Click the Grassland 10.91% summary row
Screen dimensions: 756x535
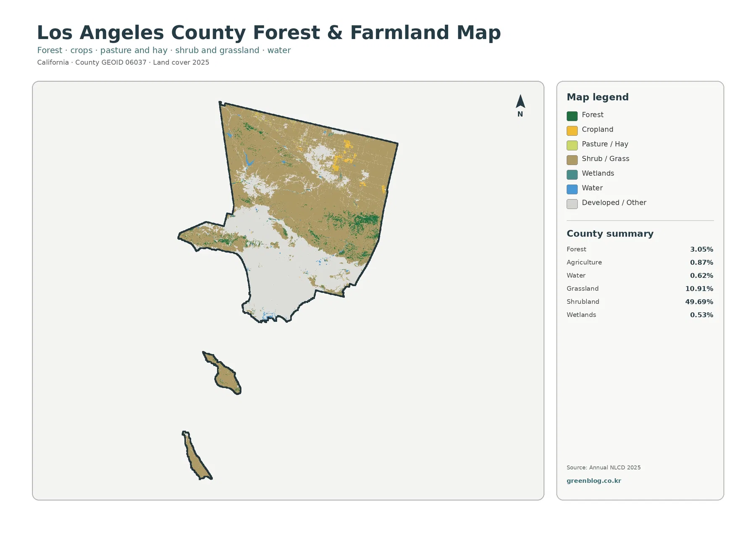[x=640, y=289]
